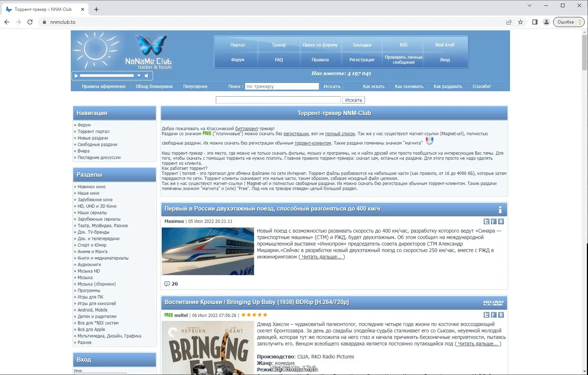Click the Искать button below the header
The image size is (588, 375).
tap(353, 100)
